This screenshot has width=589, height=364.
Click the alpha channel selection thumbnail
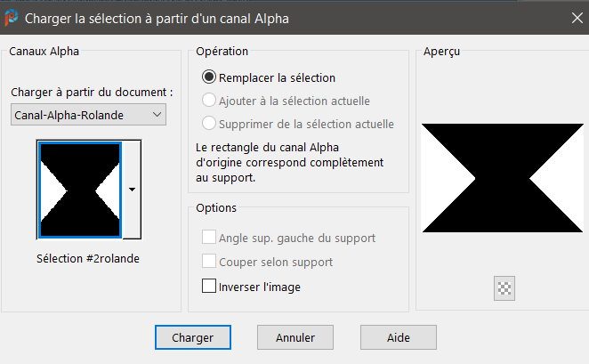tap(79, 190)
